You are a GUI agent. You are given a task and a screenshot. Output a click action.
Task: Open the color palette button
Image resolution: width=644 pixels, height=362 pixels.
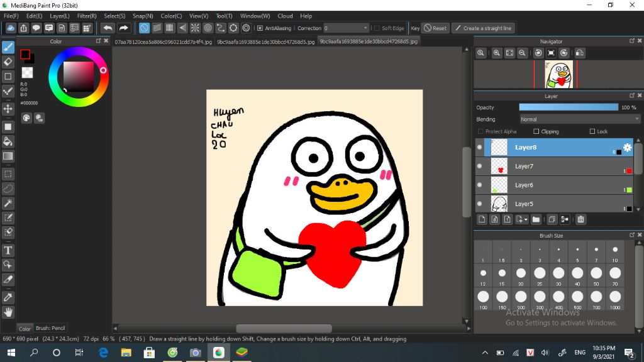(26, 118)
